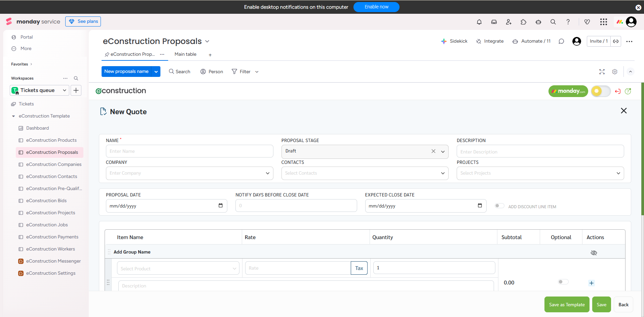The image size is (644, 317).
Task: Open the fullscreen expand icon
Action: (x=602, y=72)
